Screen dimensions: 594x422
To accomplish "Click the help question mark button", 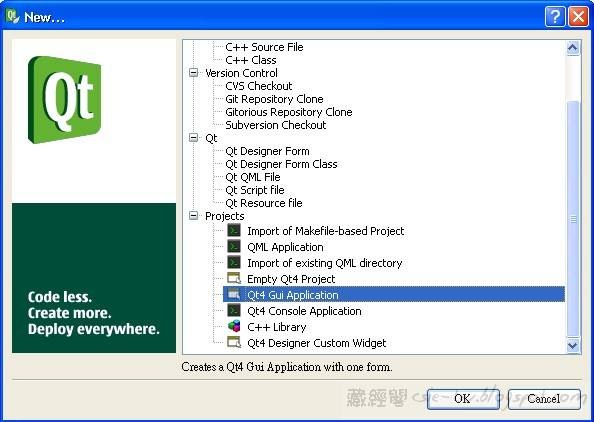I will [x=555, y=17].
